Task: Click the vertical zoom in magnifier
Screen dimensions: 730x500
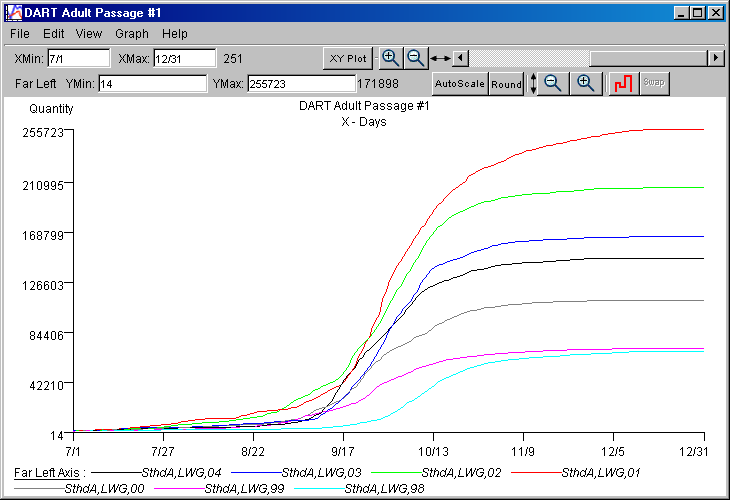Action: pos(587,83)
